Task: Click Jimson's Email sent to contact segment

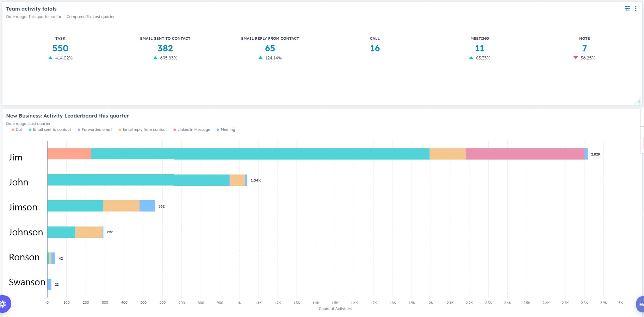Action: [75, 206]
